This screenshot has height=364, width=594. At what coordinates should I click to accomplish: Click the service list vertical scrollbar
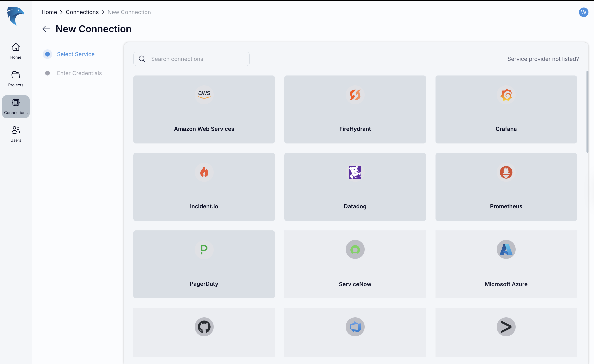coord(587,112)
